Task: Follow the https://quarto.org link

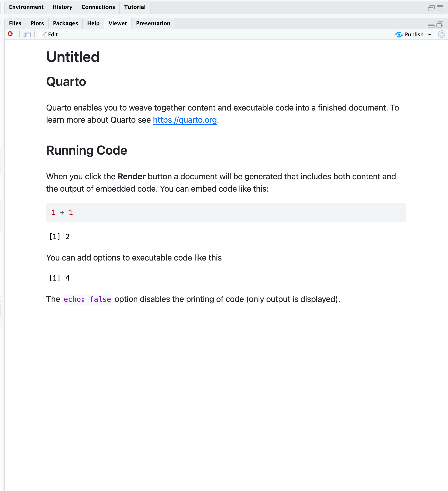Action: 185,120
